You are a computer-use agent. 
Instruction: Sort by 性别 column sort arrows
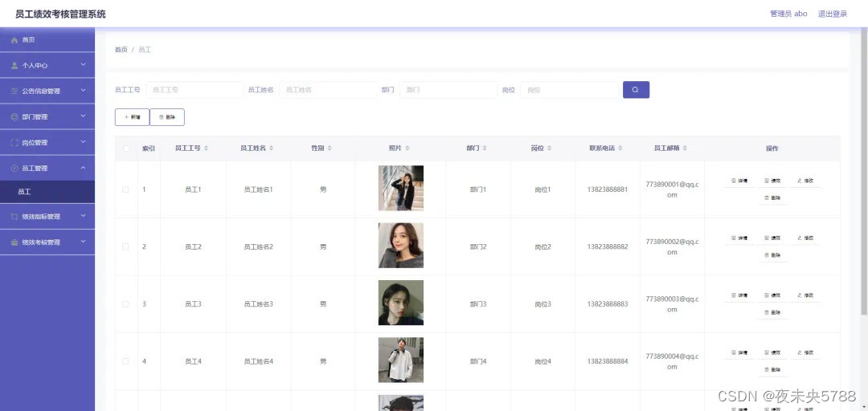point(330,149)
